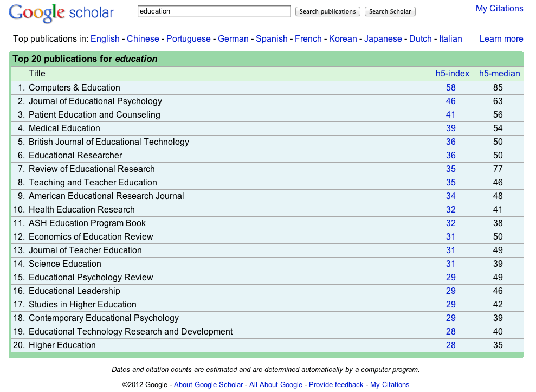Open About Google Scholar in the footer
This screenshot has height=392, width=536.
(208, 384)
